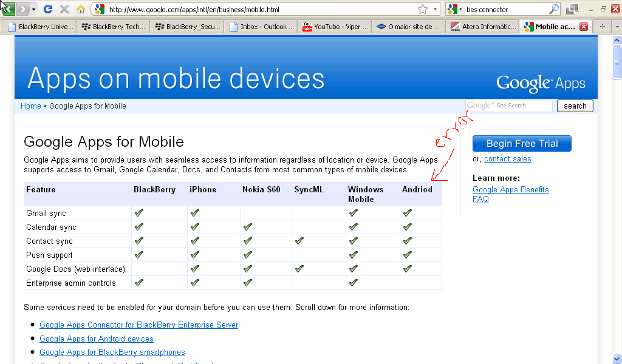Open the search engine selector icon
Image resolution: width=622 pixels, height=364 pixels.
coord(454,9)
